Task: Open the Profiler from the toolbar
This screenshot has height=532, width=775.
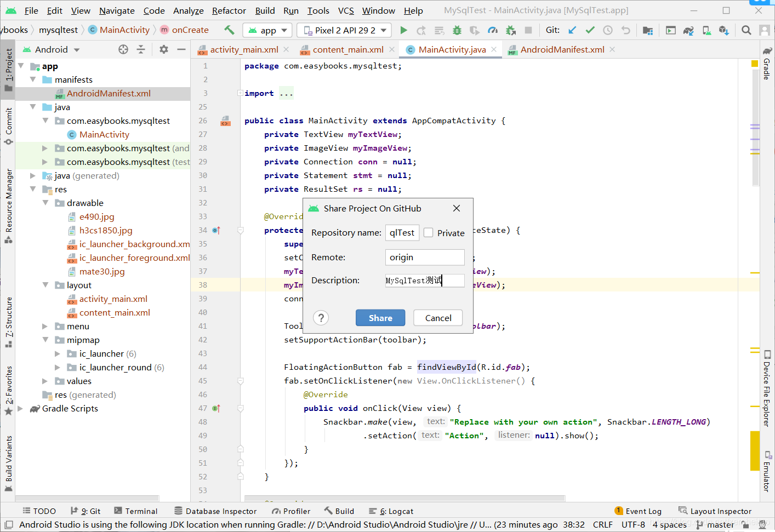Action: [493, 30]
